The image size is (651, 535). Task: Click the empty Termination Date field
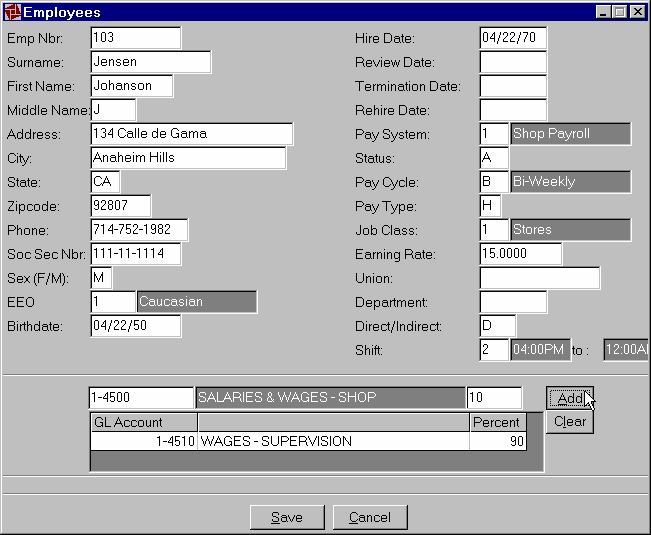(x=513, y=86)
